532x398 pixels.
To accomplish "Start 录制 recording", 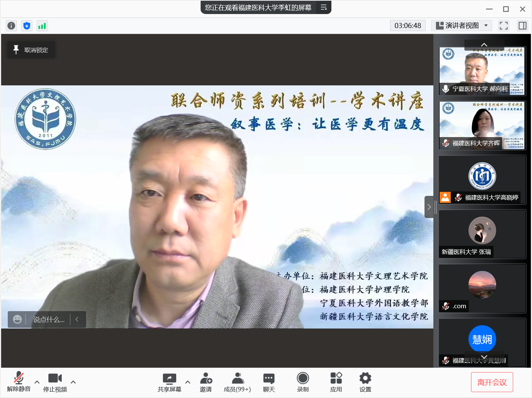I will coord(303,382).
